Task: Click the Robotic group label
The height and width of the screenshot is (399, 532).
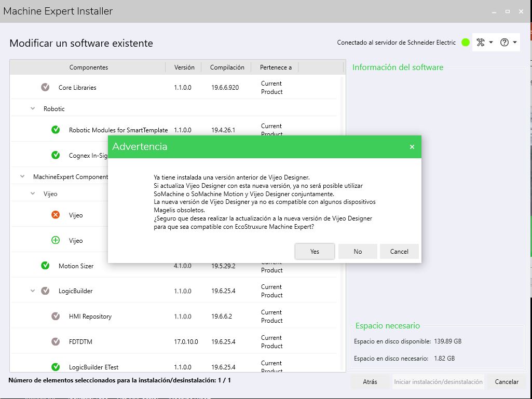Action: click(54, 109)
